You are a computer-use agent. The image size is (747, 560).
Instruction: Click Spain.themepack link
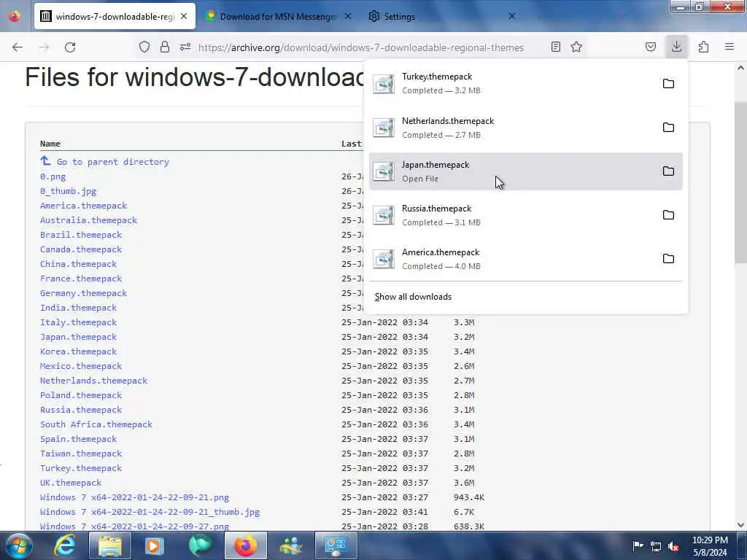coord(78,439)
